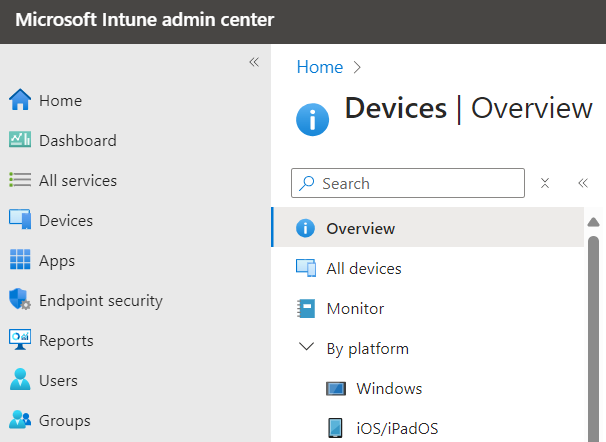Collapse the Devices blade menu
The image size is (606, 442).
(x=583, y=183)
